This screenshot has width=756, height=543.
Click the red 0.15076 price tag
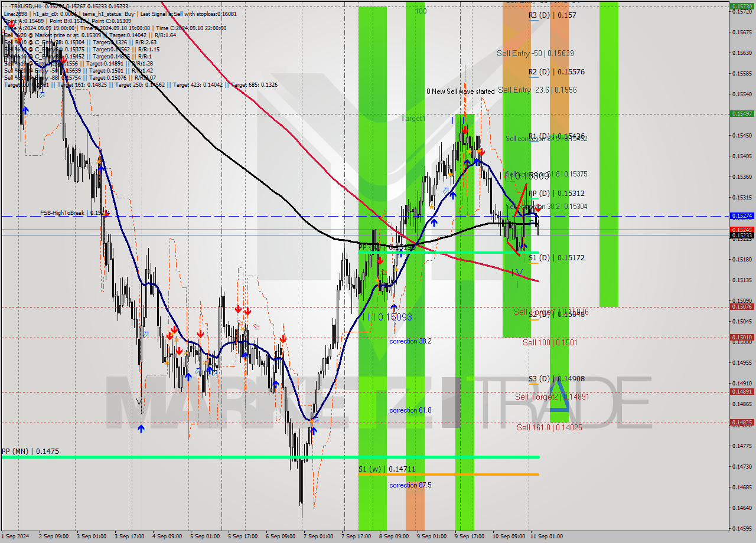point(742,306)
